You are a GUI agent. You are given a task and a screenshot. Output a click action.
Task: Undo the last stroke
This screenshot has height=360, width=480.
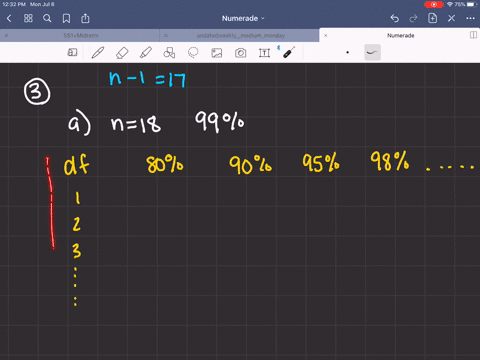tap(395, 18)
